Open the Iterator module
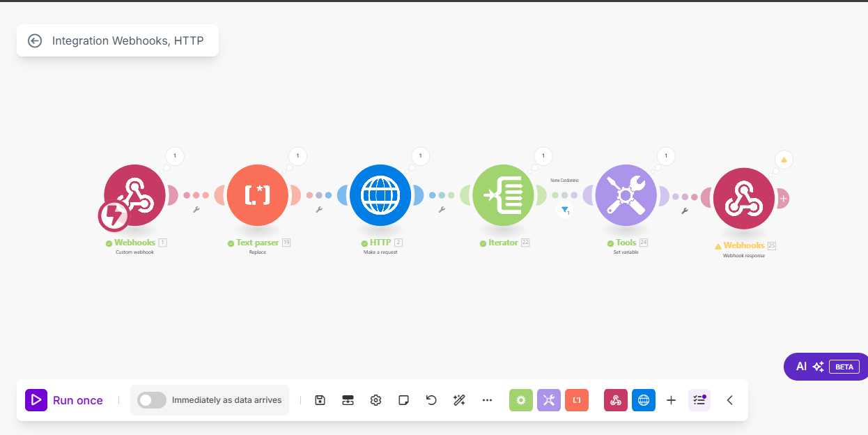The height and width of the screenshot is (435, 868). point(503,195)
